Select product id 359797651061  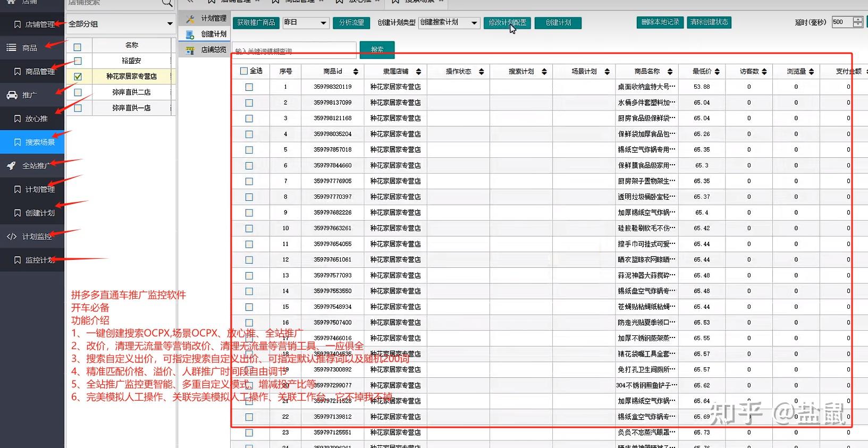click(333, 260)
